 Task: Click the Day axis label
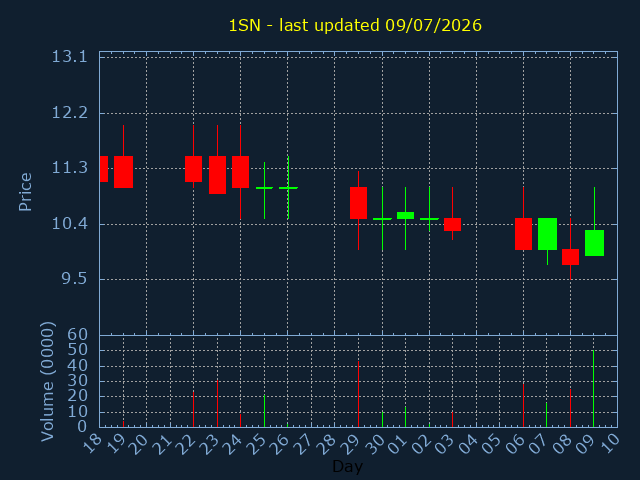click(x=347, y=467)
